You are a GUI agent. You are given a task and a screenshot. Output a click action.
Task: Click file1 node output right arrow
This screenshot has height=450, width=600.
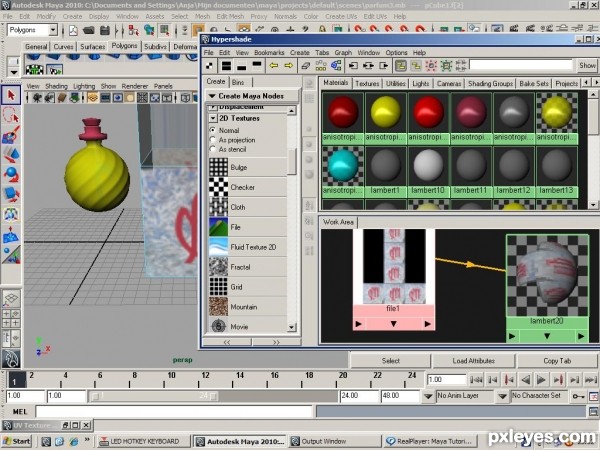427,324
